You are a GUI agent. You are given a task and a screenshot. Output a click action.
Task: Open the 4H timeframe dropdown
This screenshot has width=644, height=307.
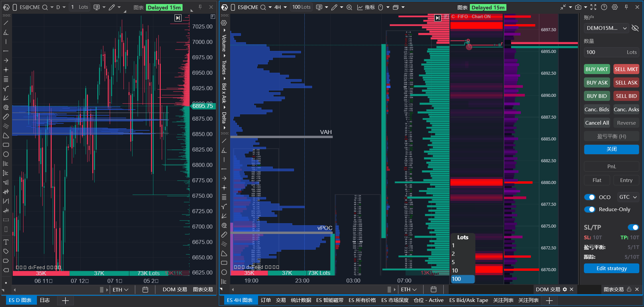(x=281, y=7)
